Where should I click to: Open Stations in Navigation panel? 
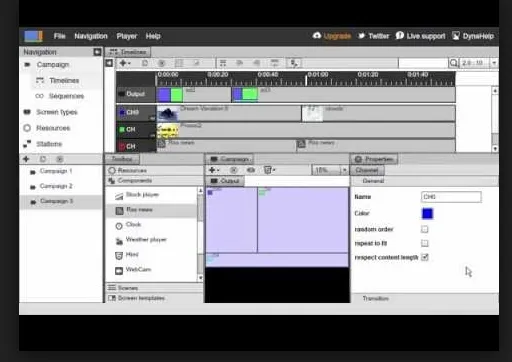coord(49,144)
